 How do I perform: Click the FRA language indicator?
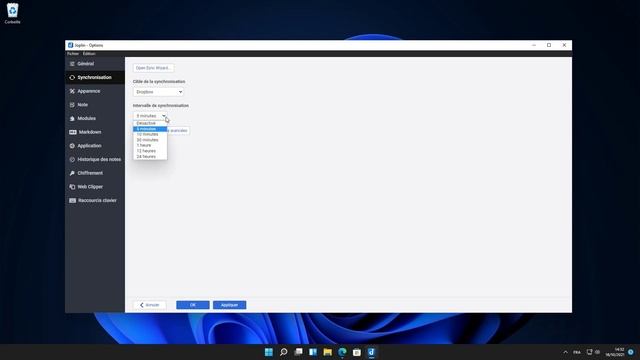coord(577,352)
